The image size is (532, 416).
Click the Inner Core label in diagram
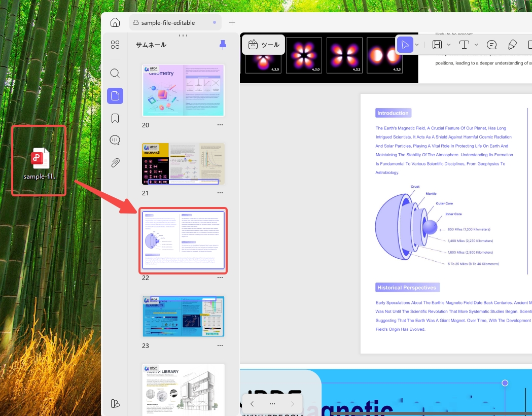tap(453, 214)
